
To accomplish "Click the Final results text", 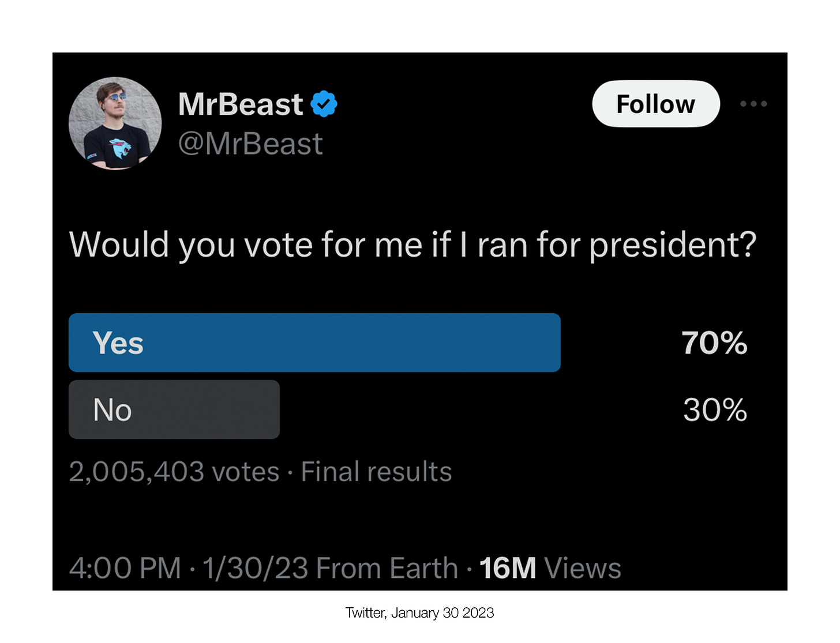I will coord(376,472).
